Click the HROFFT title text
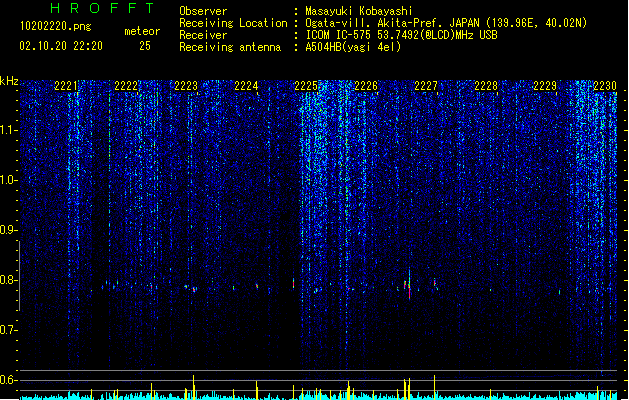Viewport: 629px width, 400px height. [x=102, y=8]
